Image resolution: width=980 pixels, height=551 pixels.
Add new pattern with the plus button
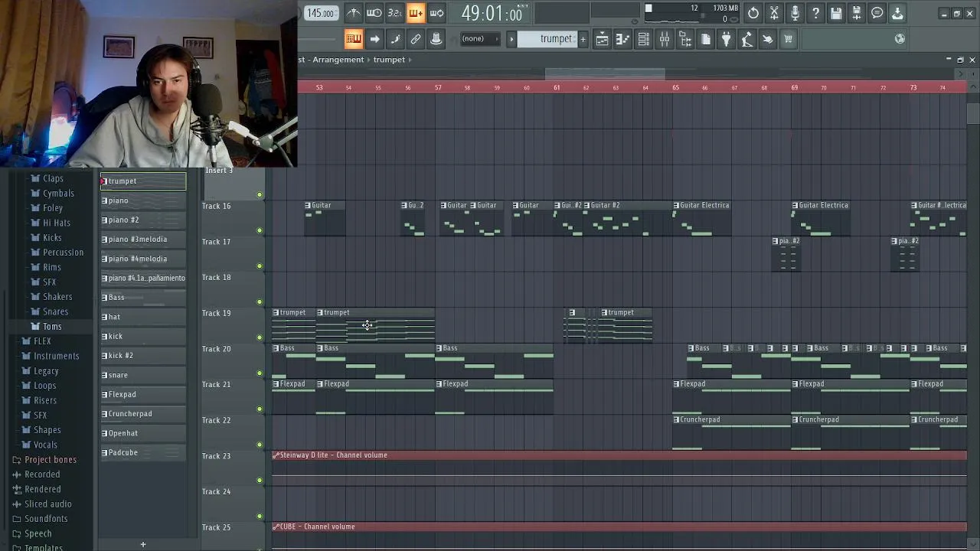[583, 39]
